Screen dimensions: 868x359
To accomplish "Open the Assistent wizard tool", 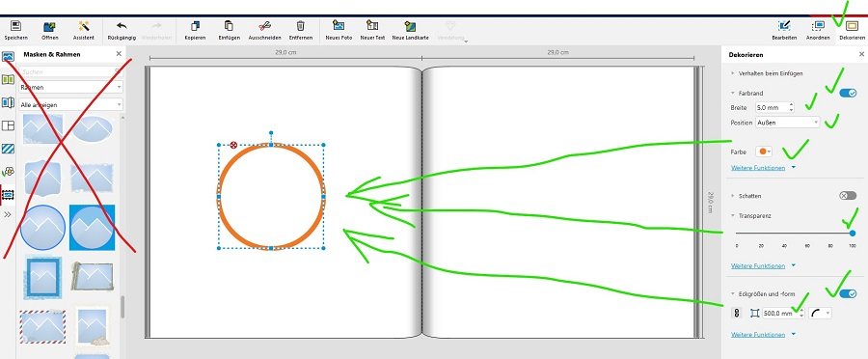I will (x=84, y=26).
